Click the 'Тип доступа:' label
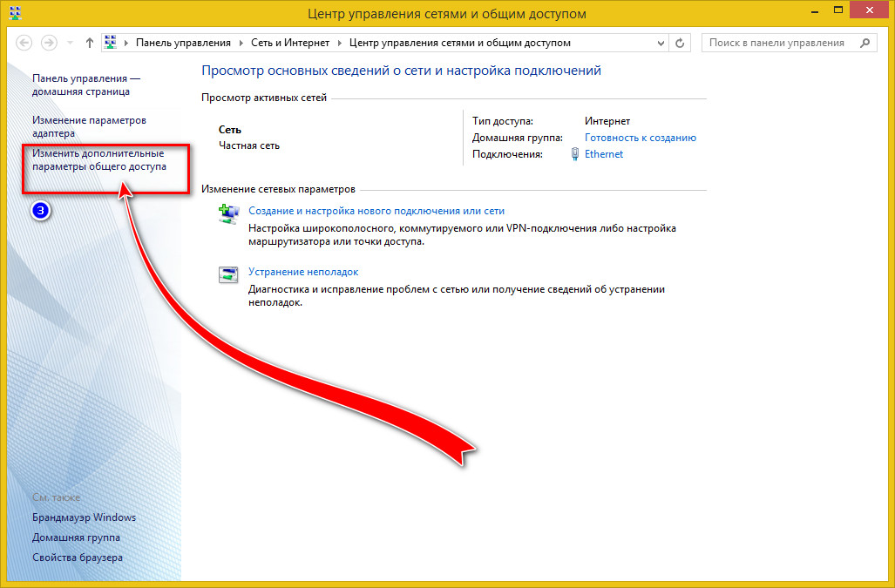 click(x=502, y=121)
